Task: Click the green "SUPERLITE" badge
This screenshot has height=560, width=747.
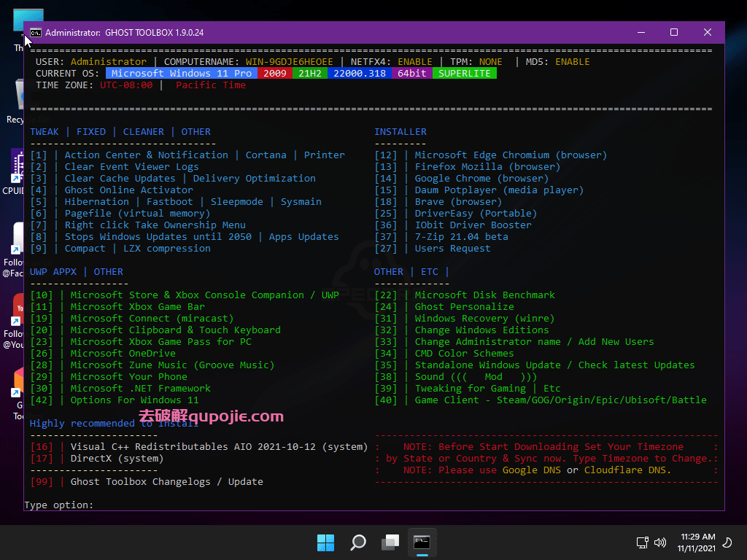Action: (x=465, y=74)
